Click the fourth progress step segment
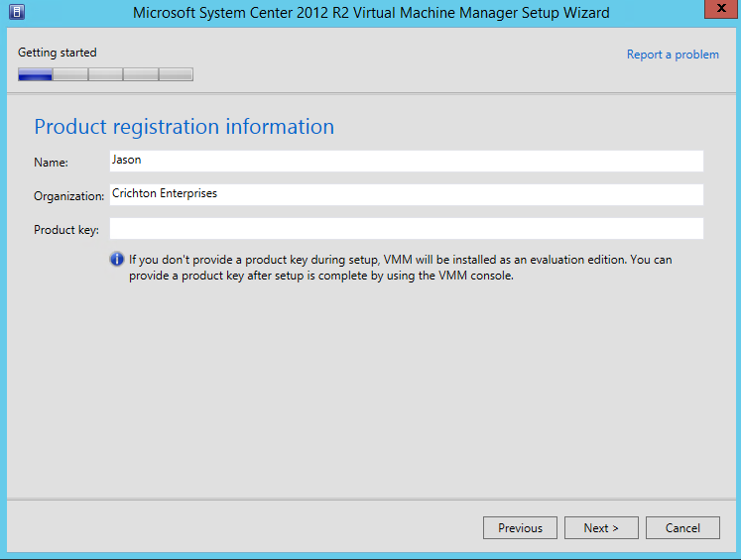 tap(140, 74)
